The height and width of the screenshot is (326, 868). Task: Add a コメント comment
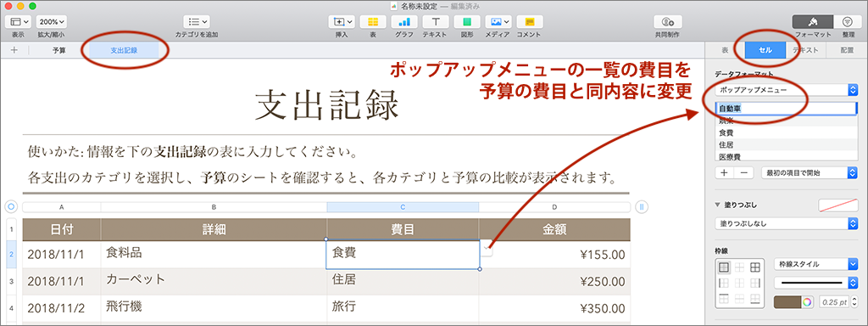point(530,21)
